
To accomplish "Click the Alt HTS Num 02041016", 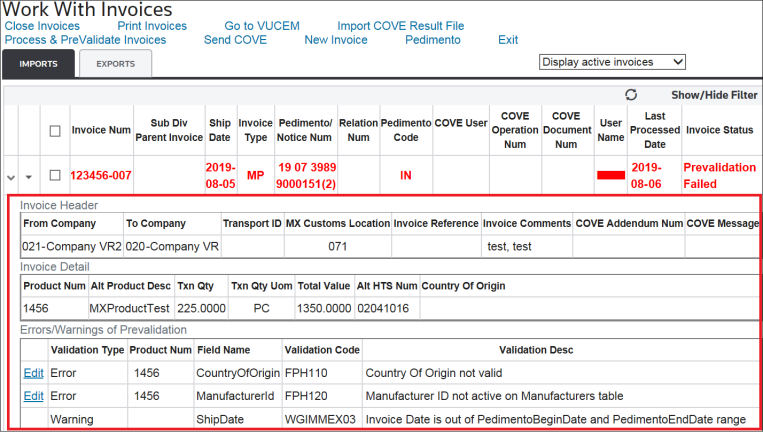I will click(x=383, y=308).
